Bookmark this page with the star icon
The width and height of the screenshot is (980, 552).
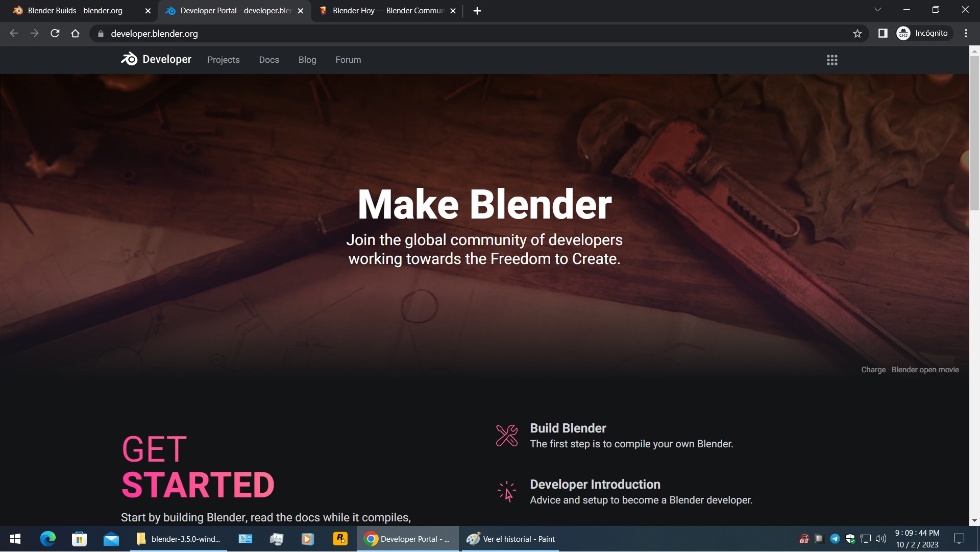(x=857, y=34)
